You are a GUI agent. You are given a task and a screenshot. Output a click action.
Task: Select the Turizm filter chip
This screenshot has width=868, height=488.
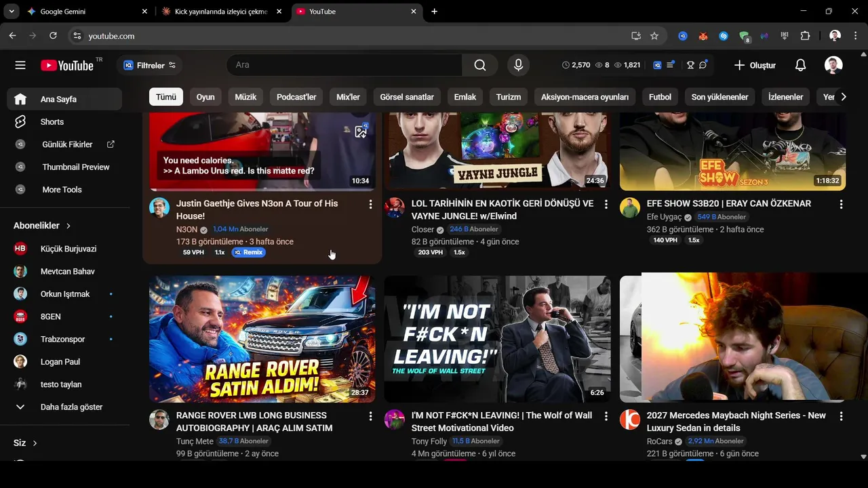[x=509, y=97]
